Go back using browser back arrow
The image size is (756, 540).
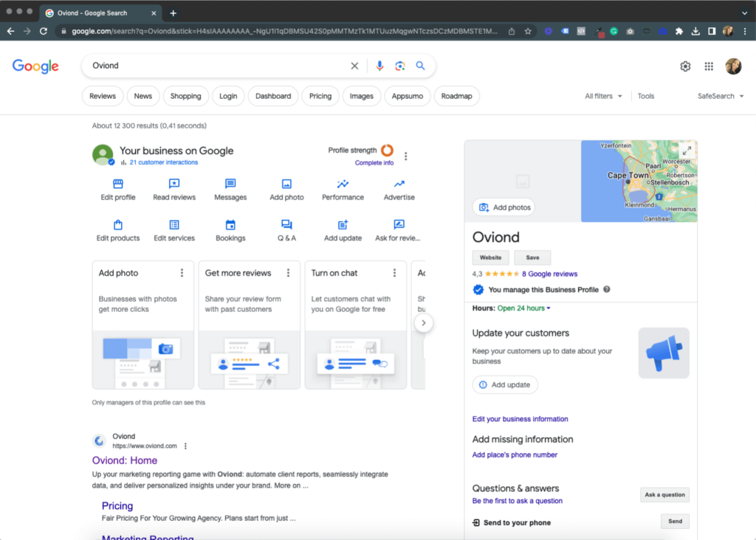[x=10, y=31]
